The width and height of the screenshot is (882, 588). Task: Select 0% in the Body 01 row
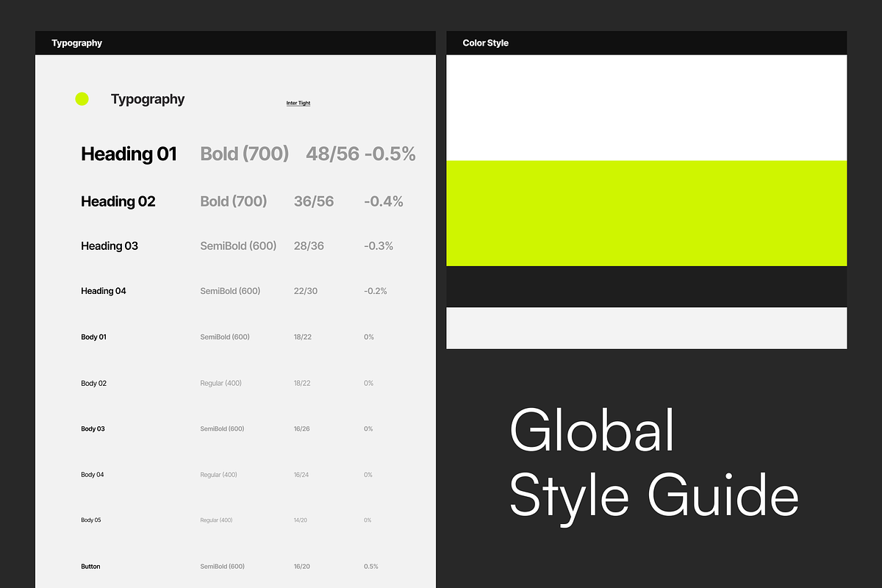369,337
